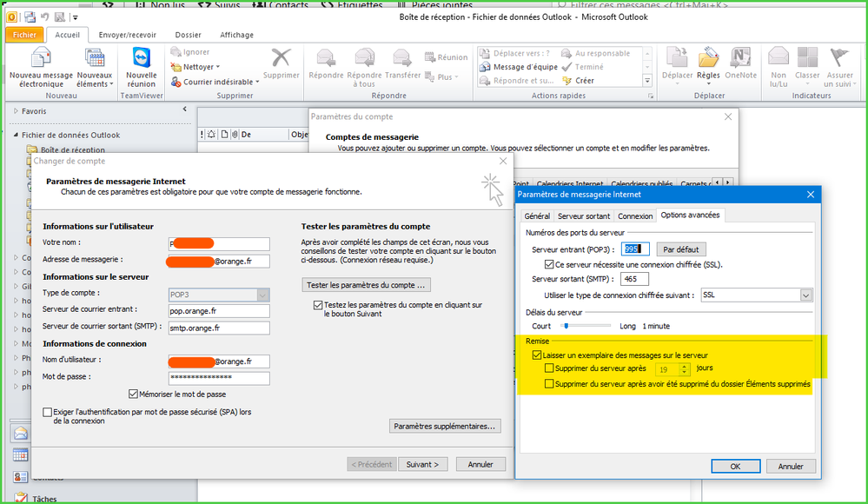The image size is (868, 504).
Task: Switch to Mail view in navigation pane
Action: pos(21,433)
